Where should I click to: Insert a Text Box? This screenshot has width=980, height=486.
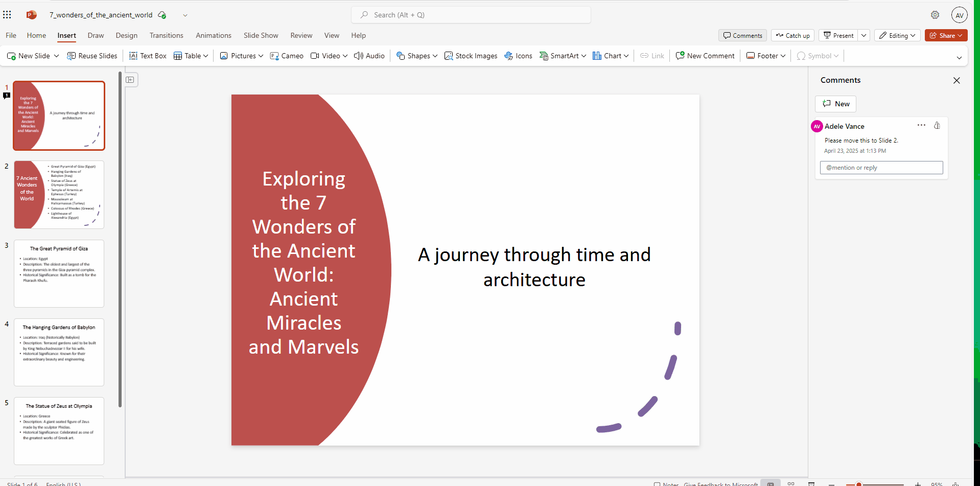pyautogui.click(x=148, y=56)
